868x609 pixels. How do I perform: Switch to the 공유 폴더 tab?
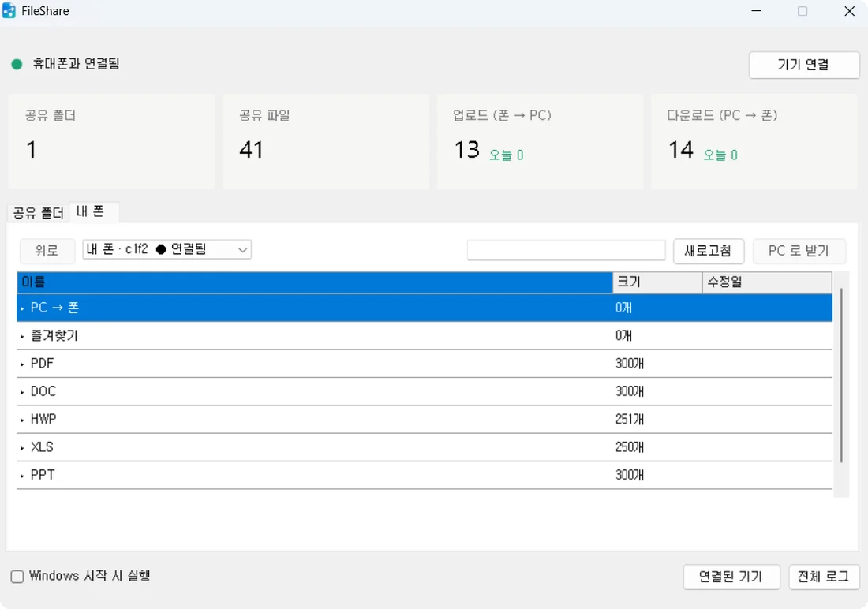pos(38,212)
